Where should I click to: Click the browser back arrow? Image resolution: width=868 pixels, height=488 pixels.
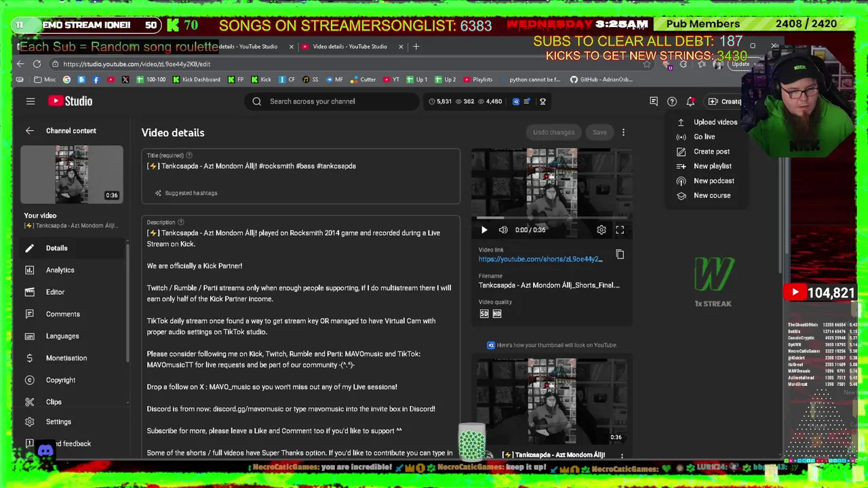click(x=20, y=64)
